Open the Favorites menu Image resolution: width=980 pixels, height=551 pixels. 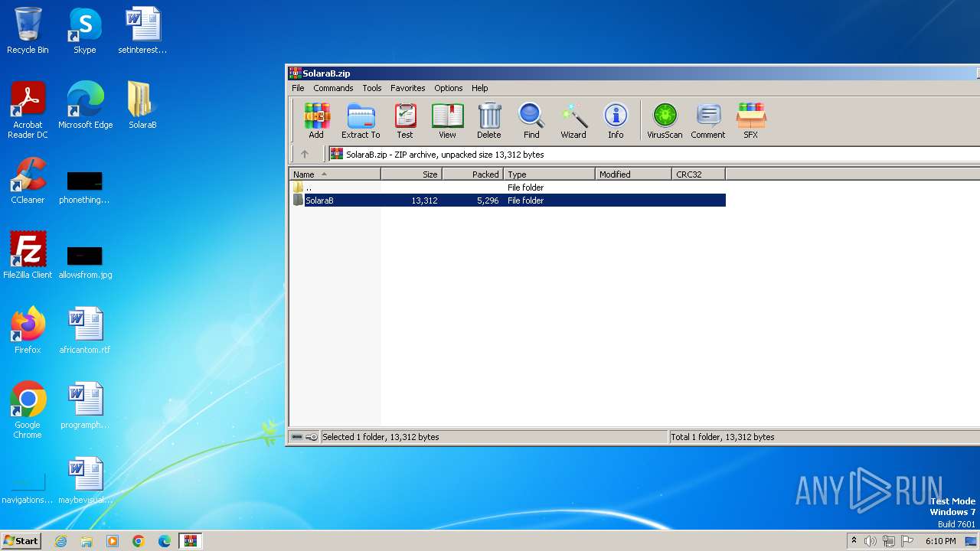407,88
